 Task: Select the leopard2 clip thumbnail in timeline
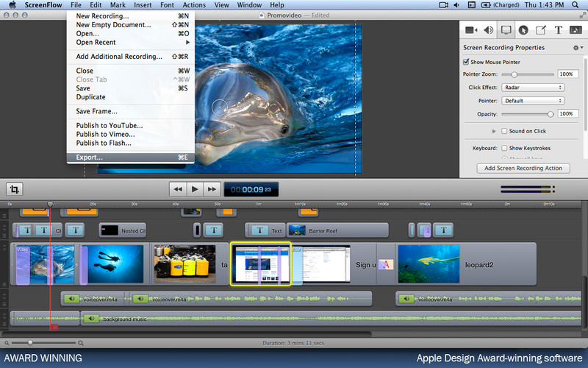coord(429,264)
